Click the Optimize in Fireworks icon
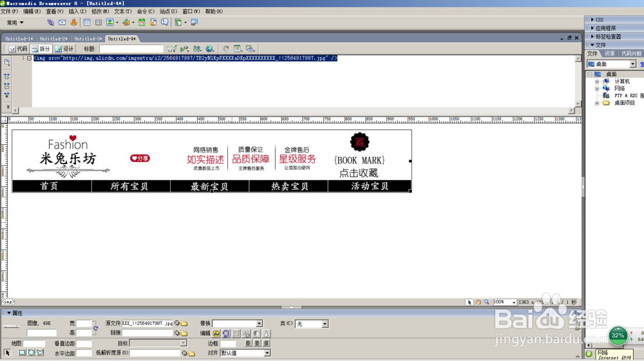Screen dimensions: 644x361 pos(226,333)
